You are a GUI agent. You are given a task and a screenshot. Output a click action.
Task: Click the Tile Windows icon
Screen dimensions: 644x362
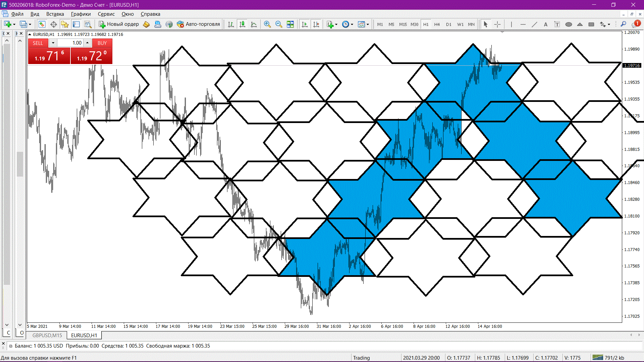(x=290, y=24)
